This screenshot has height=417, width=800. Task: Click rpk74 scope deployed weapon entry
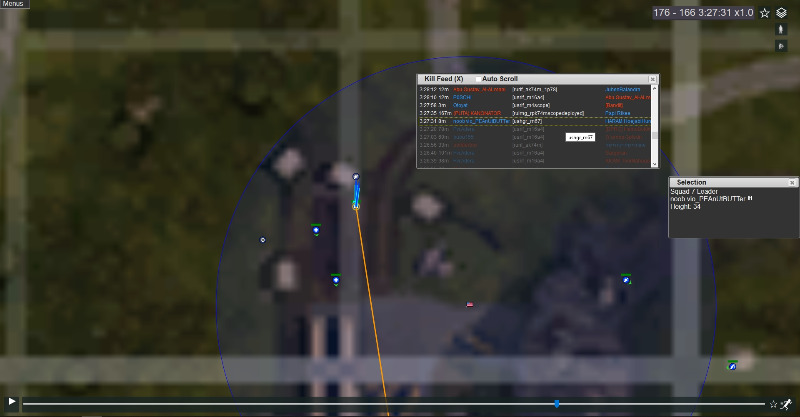coord(548,113)
